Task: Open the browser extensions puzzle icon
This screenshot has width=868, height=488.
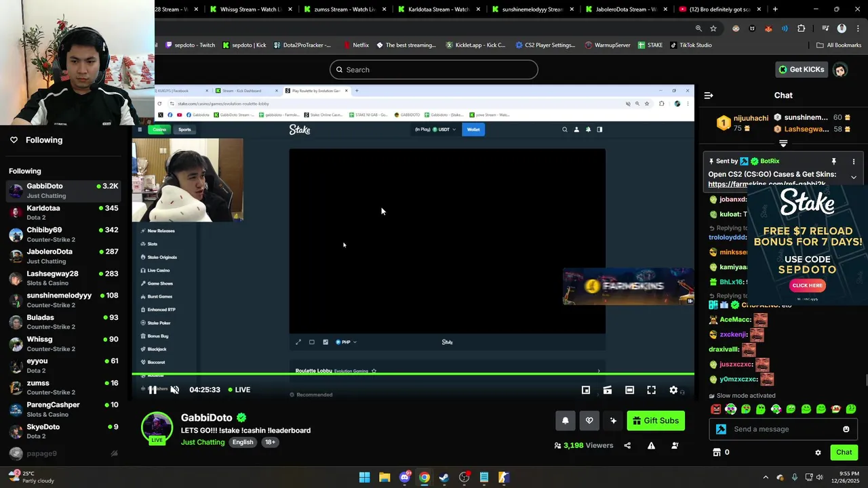Action: [802, 28]
